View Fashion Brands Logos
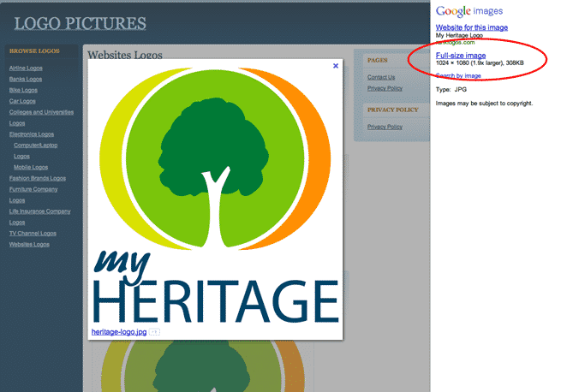561x392 pixels. click(38, 178)
